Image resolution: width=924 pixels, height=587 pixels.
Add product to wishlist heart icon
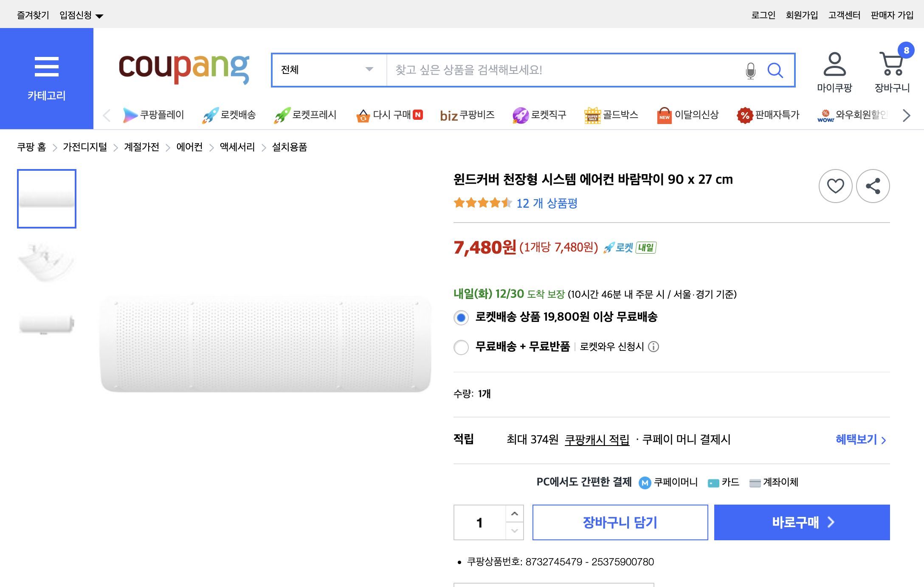(836, 186)
